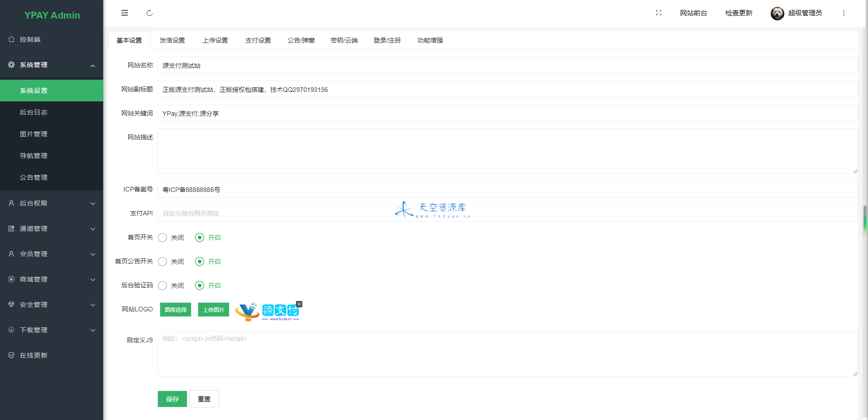Set 首页公告开关 to 开启

coord(200,262)
